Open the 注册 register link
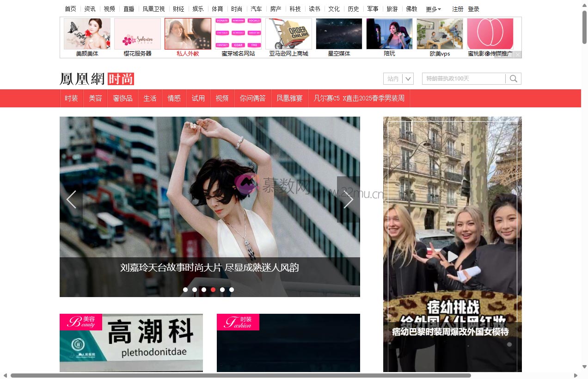This screenshot has width=588, height=379. [x=458, y=9]
